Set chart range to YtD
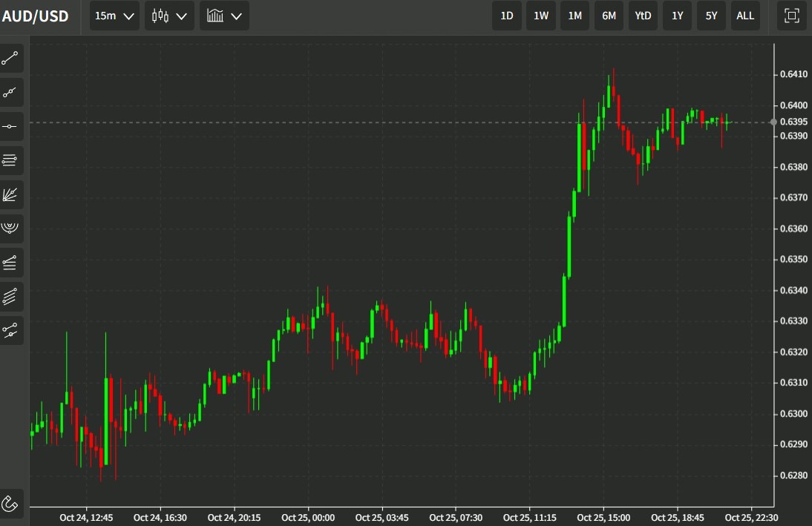The width and height of the screenshot is (812, 526). [x=644, y=16]
